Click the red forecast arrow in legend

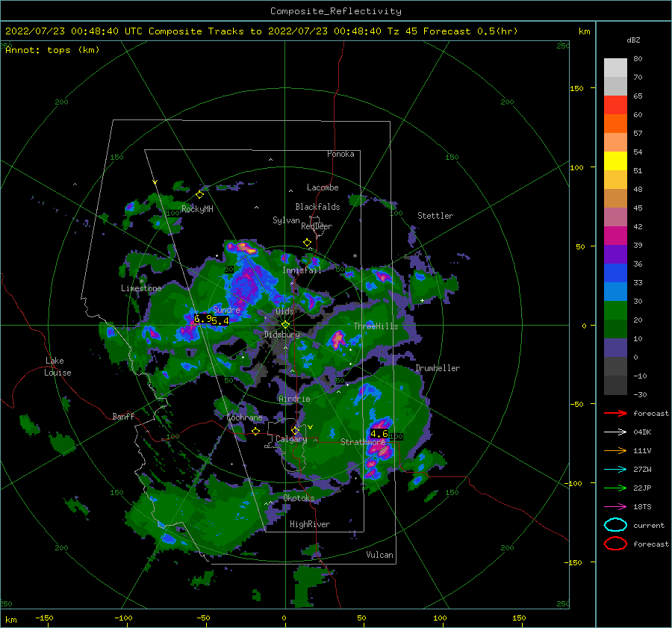click(615, 413)
